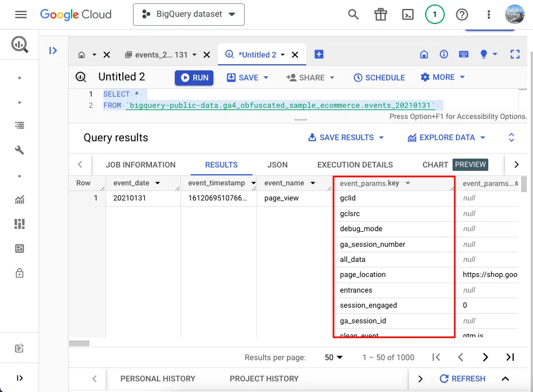Image resolution: width=533 pixels, height=392 pixels.
Task: Open the Administration wrench icon in the sidebar
Action: (19, 150)
